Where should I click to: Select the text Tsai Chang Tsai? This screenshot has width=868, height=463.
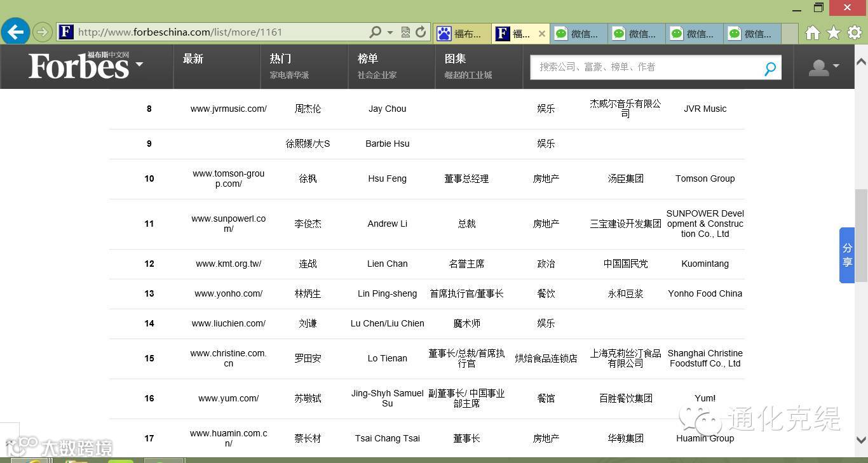(388, 438)
